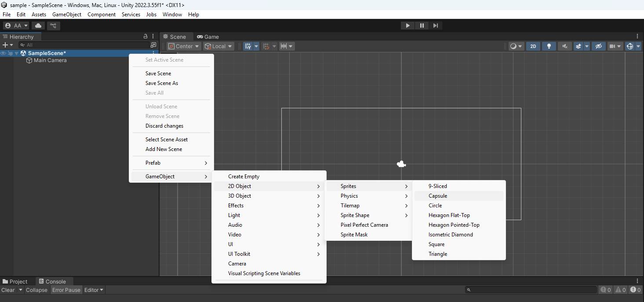Click the Console search field
The image size is (644, 302).
tap(531, 290)
